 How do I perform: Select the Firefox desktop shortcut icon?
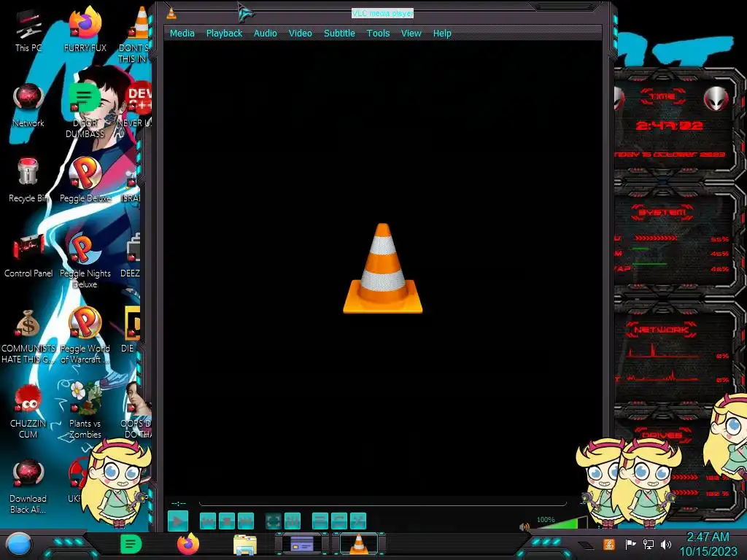pos(85,29)
